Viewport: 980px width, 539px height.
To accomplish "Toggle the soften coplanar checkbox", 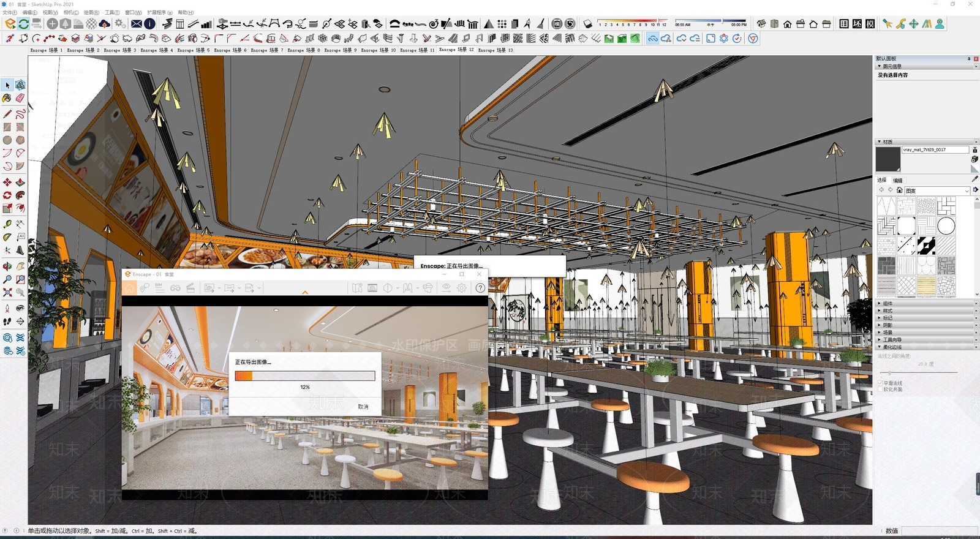I will 880,389.
